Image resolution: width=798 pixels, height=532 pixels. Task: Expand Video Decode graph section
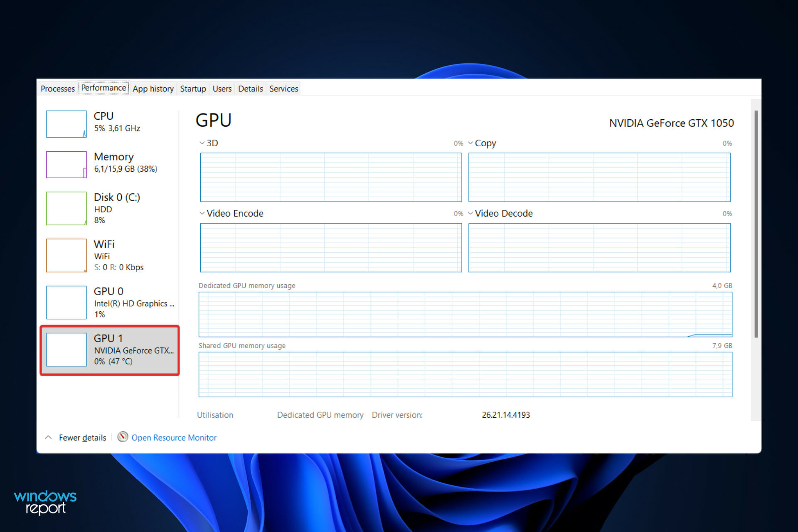click(471, 213)
